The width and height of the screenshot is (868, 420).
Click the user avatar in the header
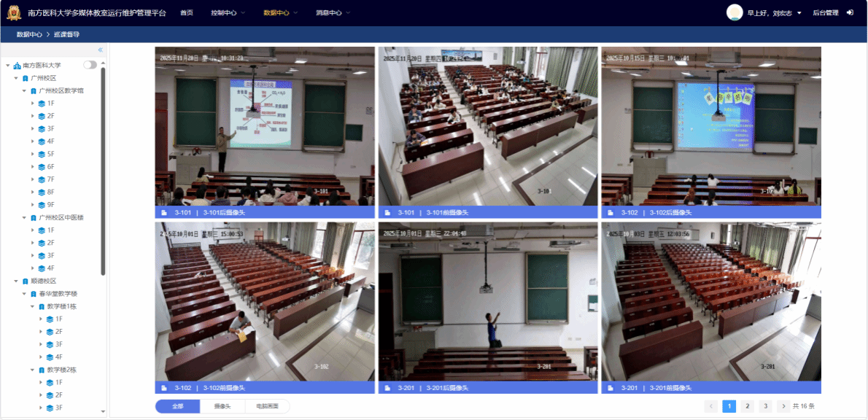[735, 12]
